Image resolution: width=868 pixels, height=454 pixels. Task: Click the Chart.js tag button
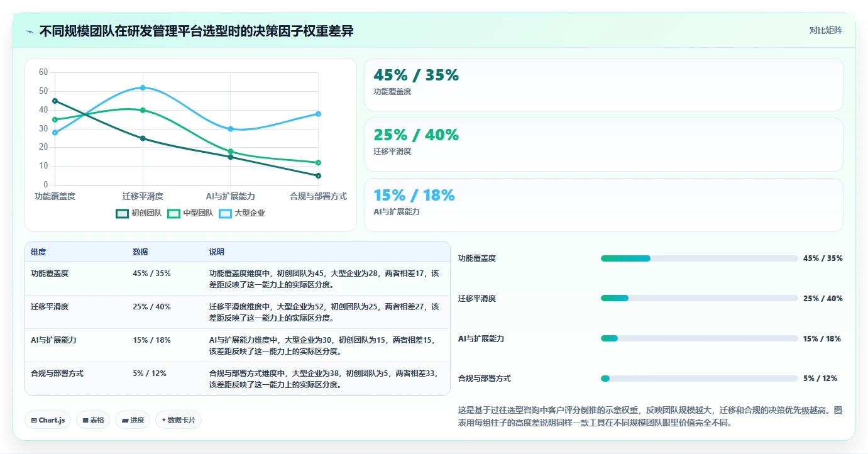(x=48, y=420)
